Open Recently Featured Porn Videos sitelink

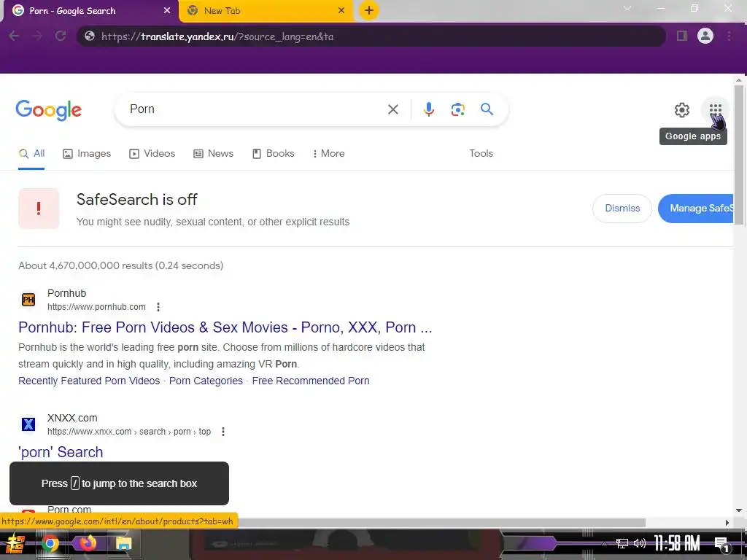[89, 381]
